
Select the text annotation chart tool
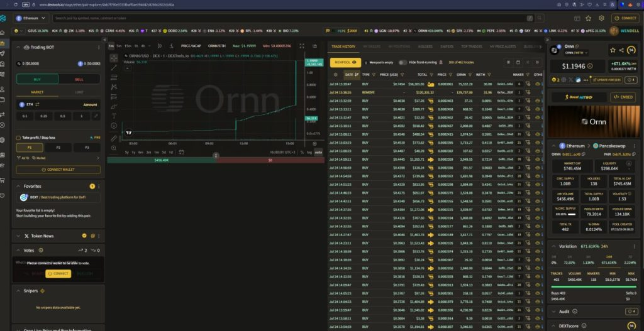pyautogui.click(x=114, y=116)
